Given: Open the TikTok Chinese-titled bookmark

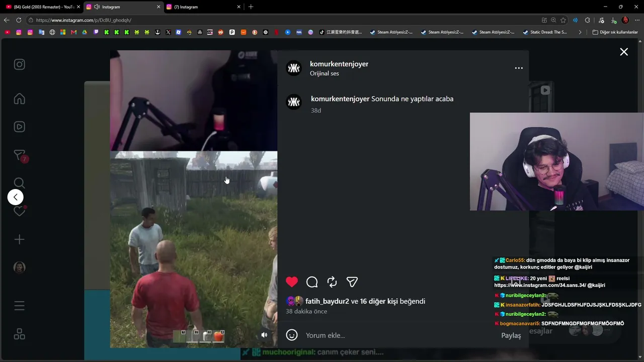Looking at the screenshot, I should pyautogui.click(x=341, y=32).
